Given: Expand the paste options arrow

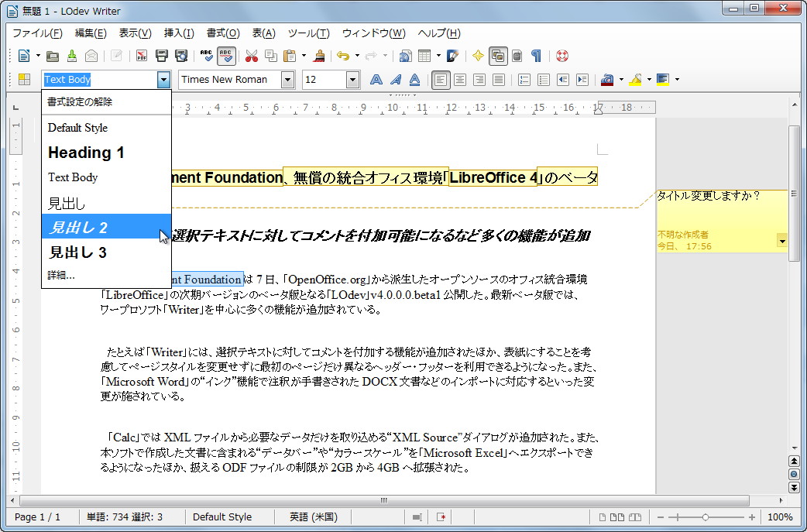Looking at the screenshot, I should pos(304,56).
